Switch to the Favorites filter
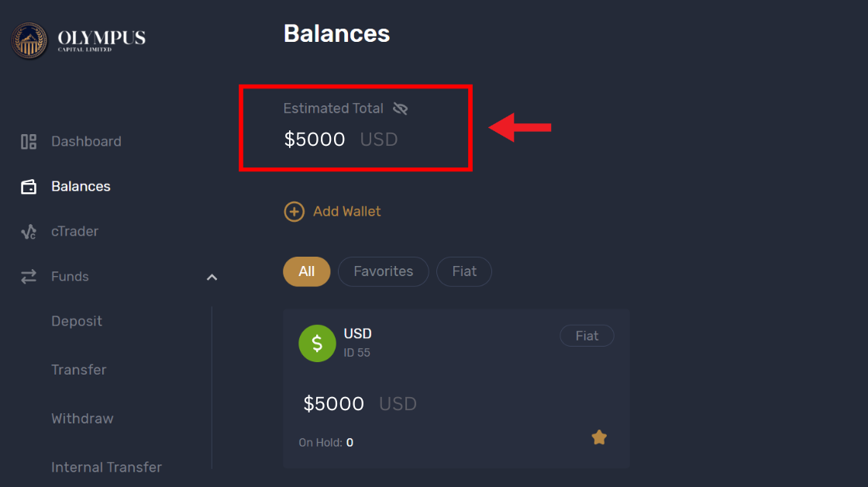868x487 pixels. [x=383, y=271]
